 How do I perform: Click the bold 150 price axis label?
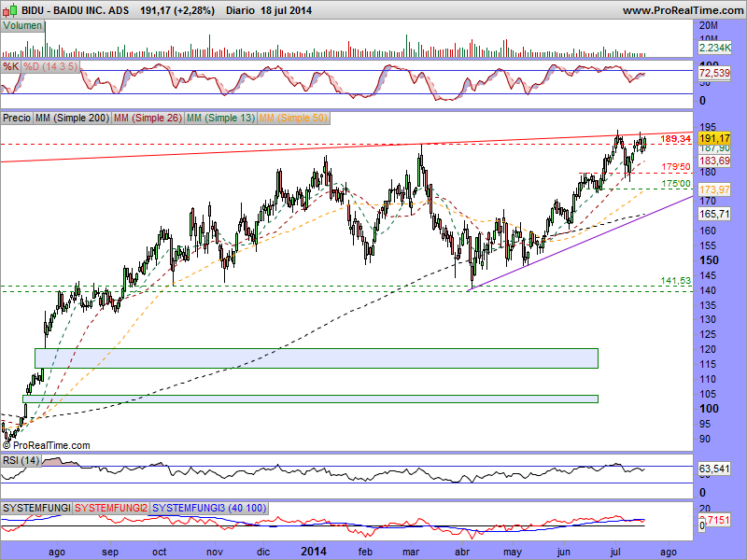709,260
